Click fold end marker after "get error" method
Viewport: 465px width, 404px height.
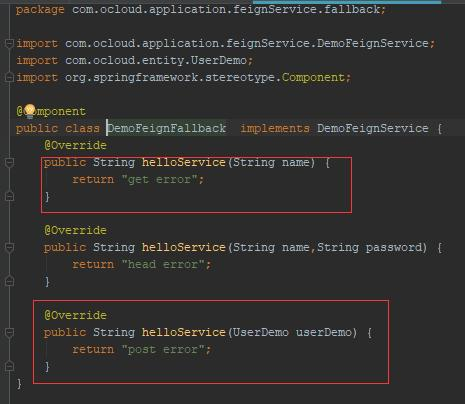coord(9,196)
